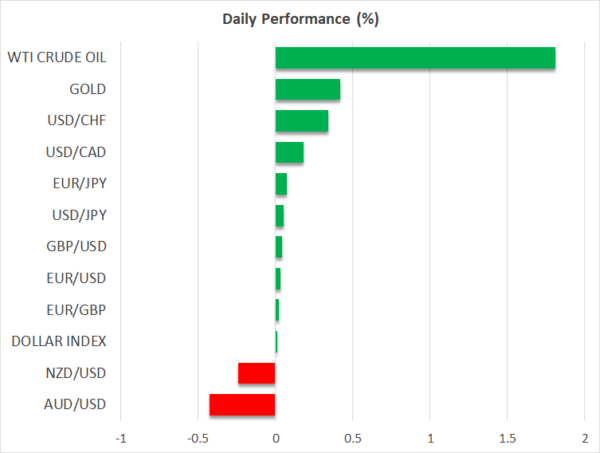Image resolution: width=600 pixels, height=453 pixels.
Task: Select the DOLLAR INDEX label
Action: pos(59,342)
